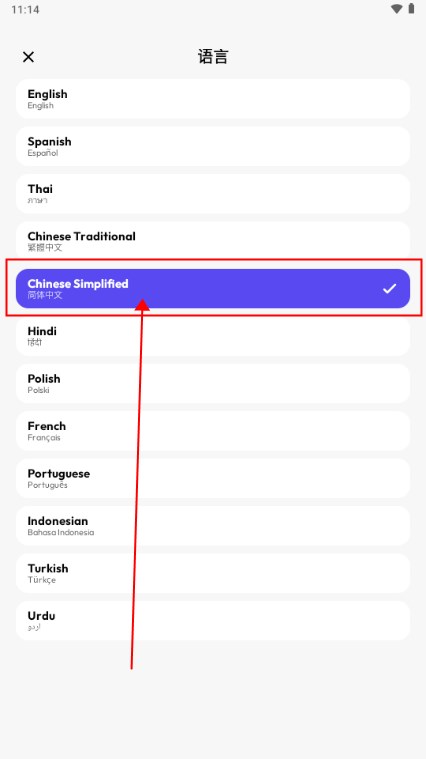Tap the 语言 page title
Viewport: 426px width, 759px height.
coord(213,57)
